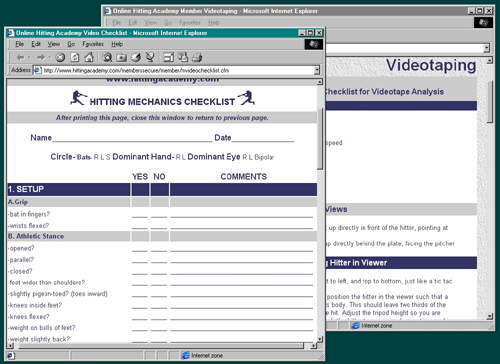Open the Go menu in Video Checklist window
The image size is (500, 364).
click(71, 44)
